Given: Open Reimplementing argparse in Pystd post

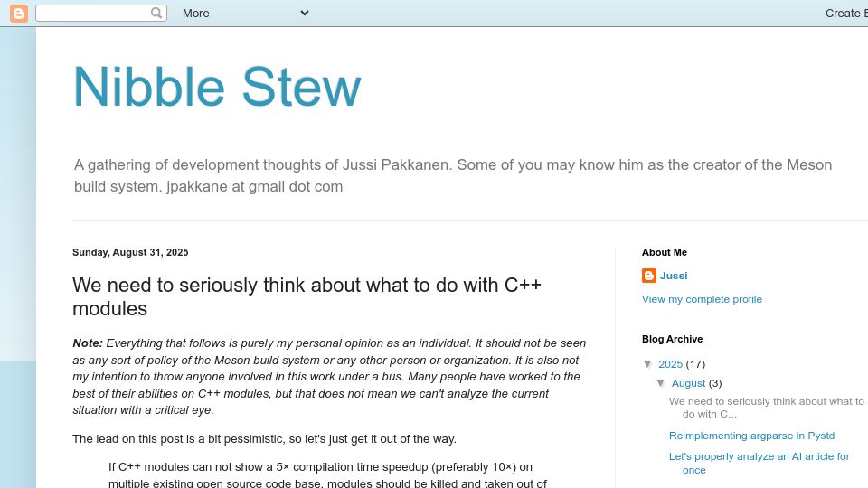Looking at the screenshot, I should click(751, 436).
